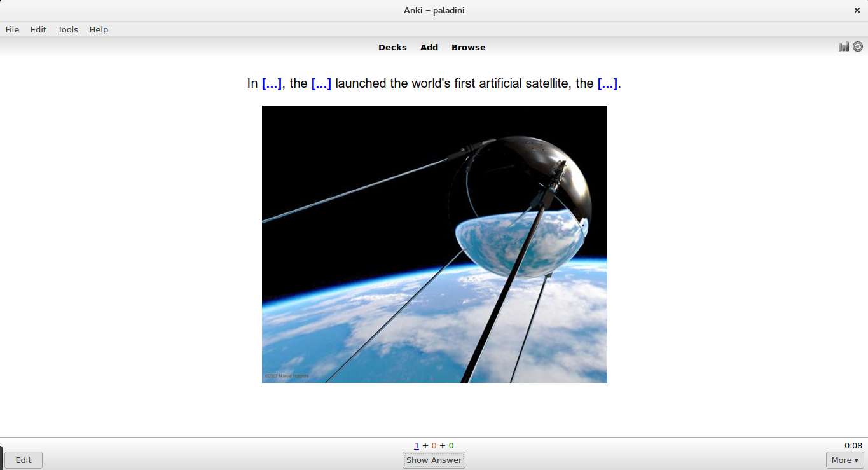868x470 pixels.
Task: Click the red learning count '0'
Action: tap(434, 446)
